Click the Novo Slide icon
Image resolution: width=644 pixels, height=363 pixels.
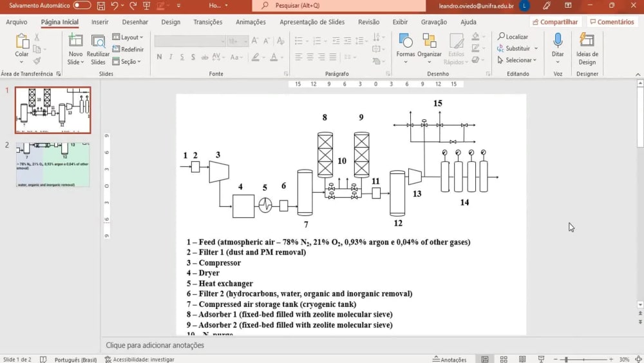pos(75,41)
